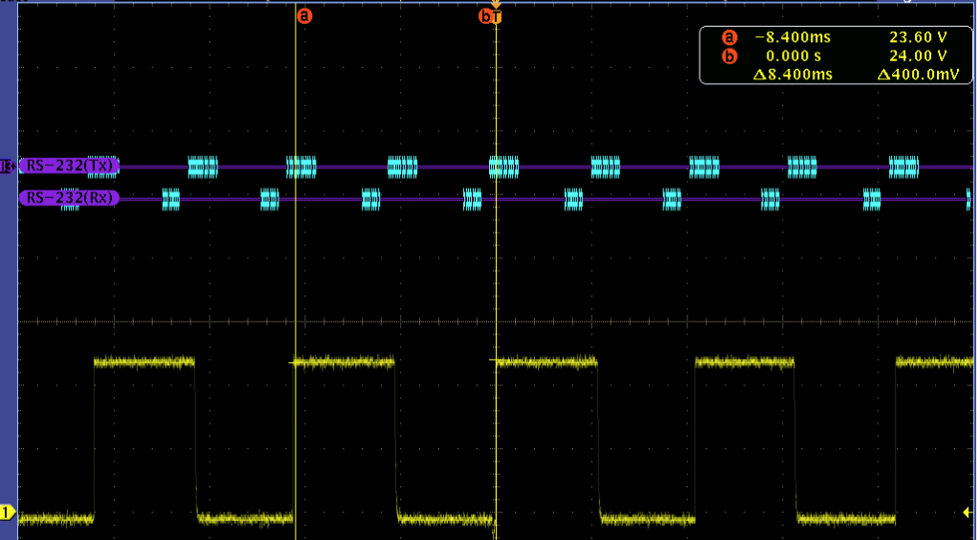980x540 pixels.
Task: Click the 24.00 V readout for cursor b
Action: pos(918,56)
